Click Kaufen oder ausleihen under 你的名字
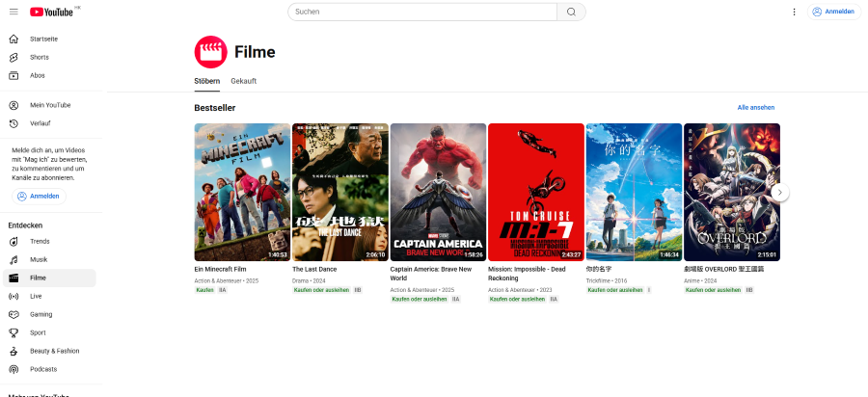 [x=615, y=290]
